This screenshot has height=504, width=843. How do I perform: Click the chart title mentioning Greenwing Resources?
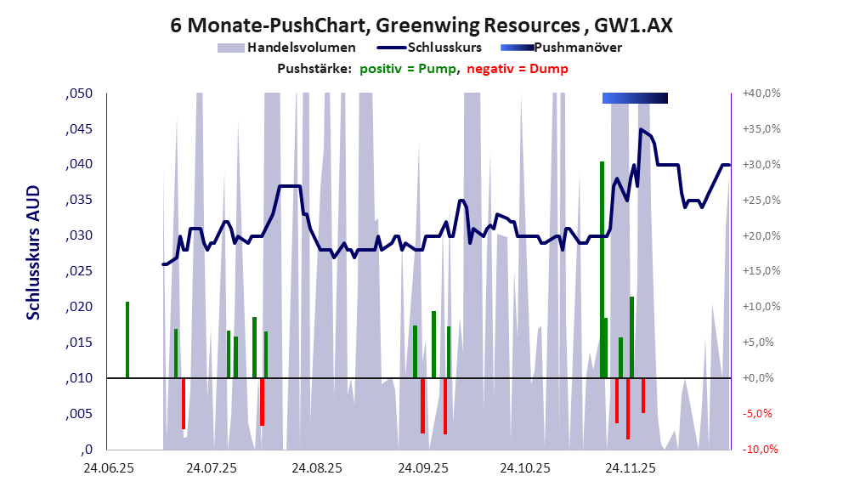coord(421,25)
